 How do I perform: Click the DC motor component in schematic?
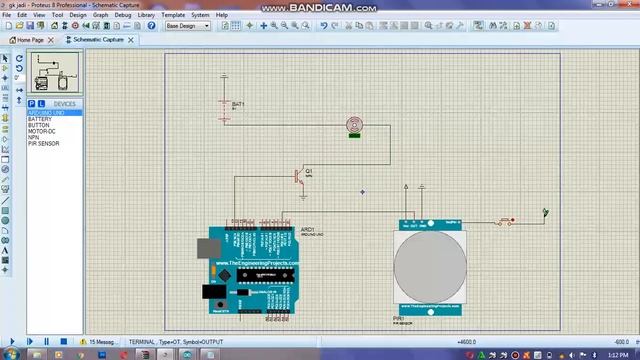coord(354,125)
